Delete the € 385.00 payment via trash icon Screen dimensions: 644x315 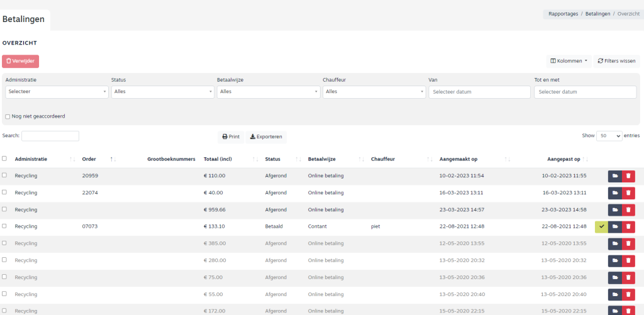pos(628,243)
